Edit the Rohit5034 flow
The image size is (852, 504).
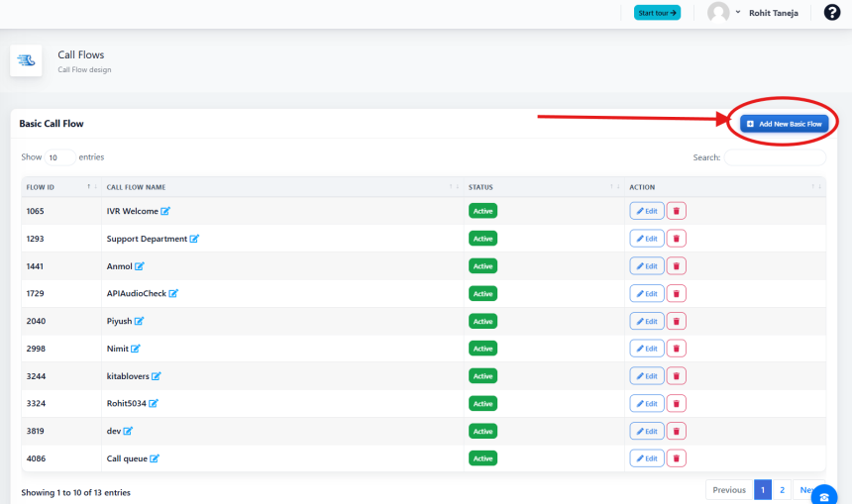click(x=647, y=404)
